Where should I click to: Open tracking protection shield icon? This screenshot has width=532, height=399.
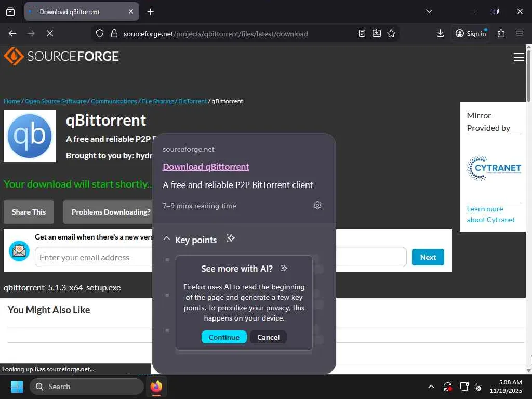pos(99,34)
